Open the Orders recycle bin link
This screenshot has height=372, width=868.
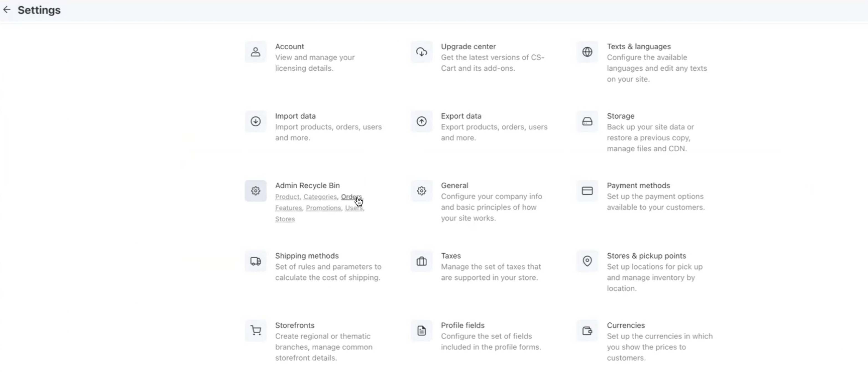coord(351,197)
